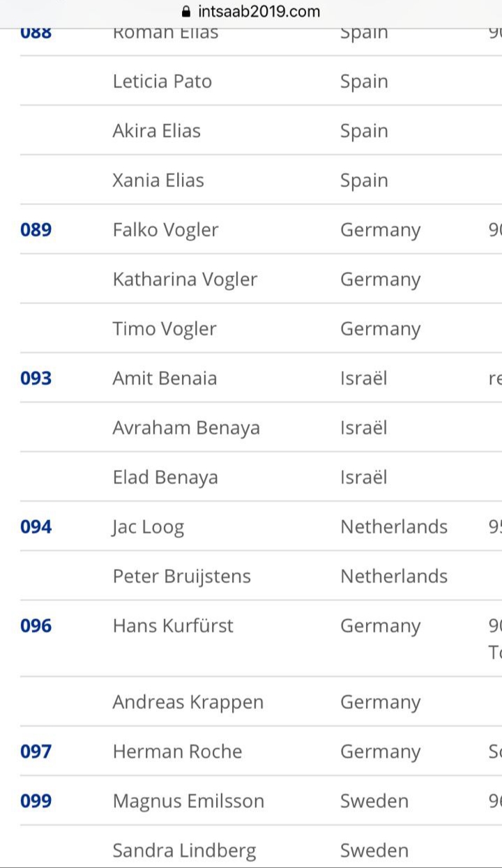Select entry number 093
The width and height of the screenshot is (502, 868).
point(36,378)
